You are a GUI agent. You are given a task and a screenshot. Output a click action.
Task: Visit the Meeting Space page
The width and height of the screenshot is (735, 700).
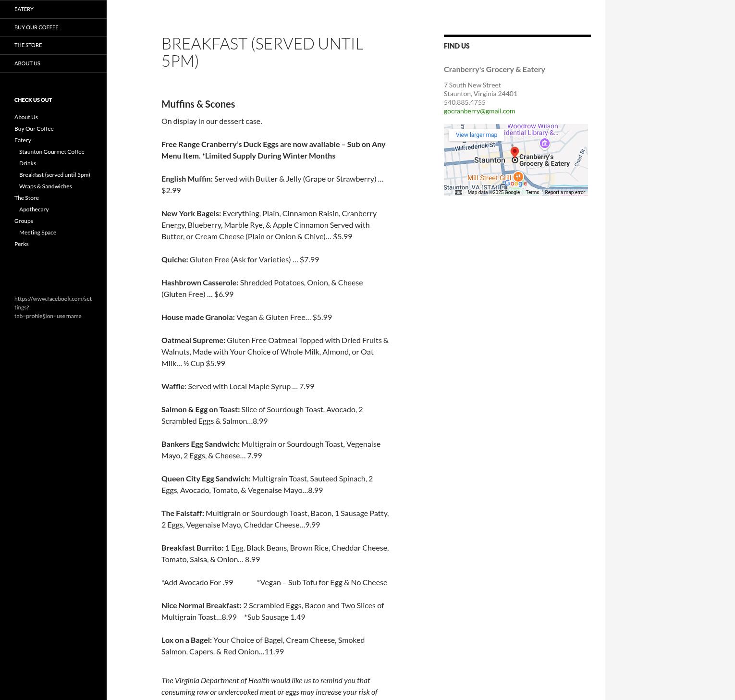click(x=37, y=233)
